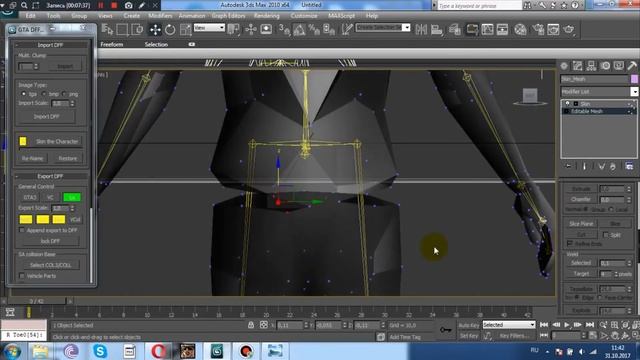Click the Select COL3/COLL button

[x=50, y=265]
